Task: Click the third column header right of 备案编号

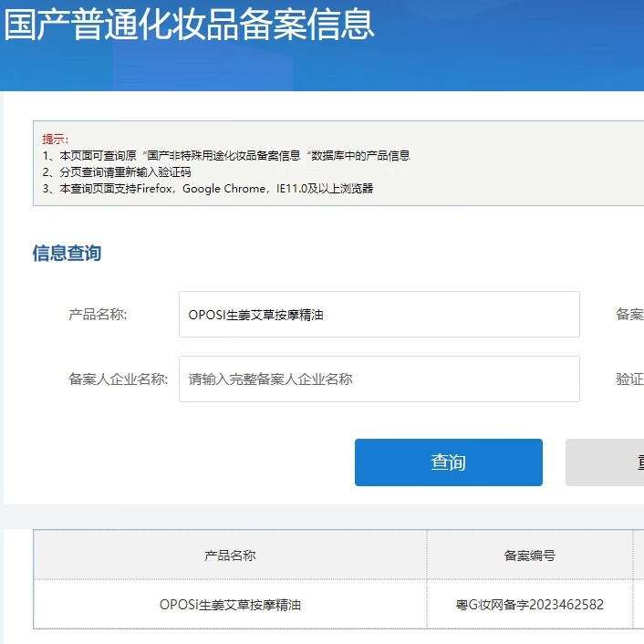Action: point(639,555)
